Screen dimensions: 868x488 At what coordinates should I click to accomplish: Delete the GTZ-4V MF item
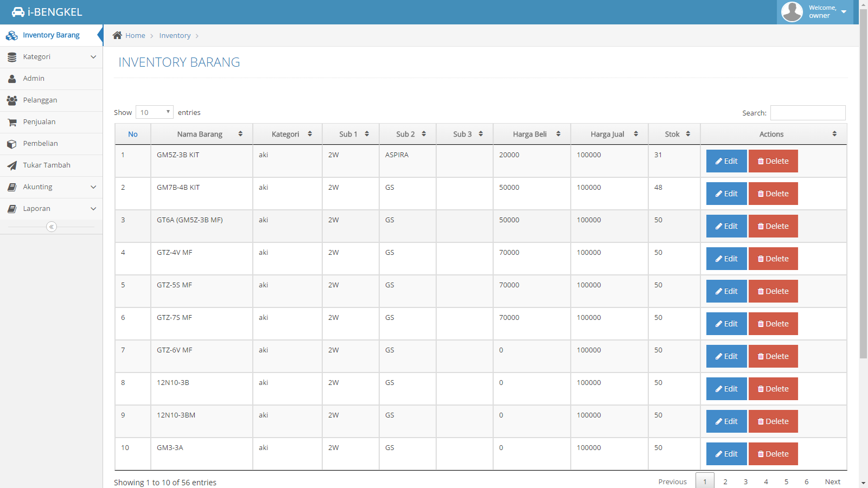(x=773, y=259)
